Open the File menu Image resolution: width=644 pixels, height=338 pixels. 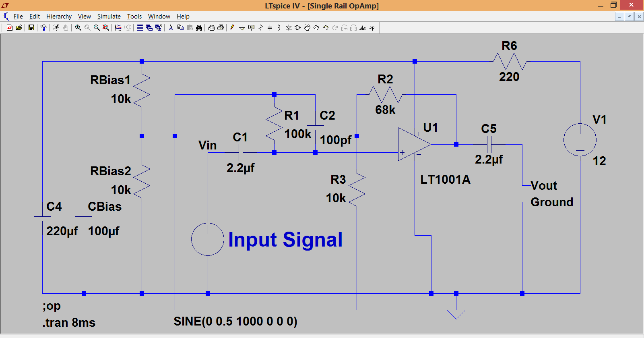pos(18,17)
